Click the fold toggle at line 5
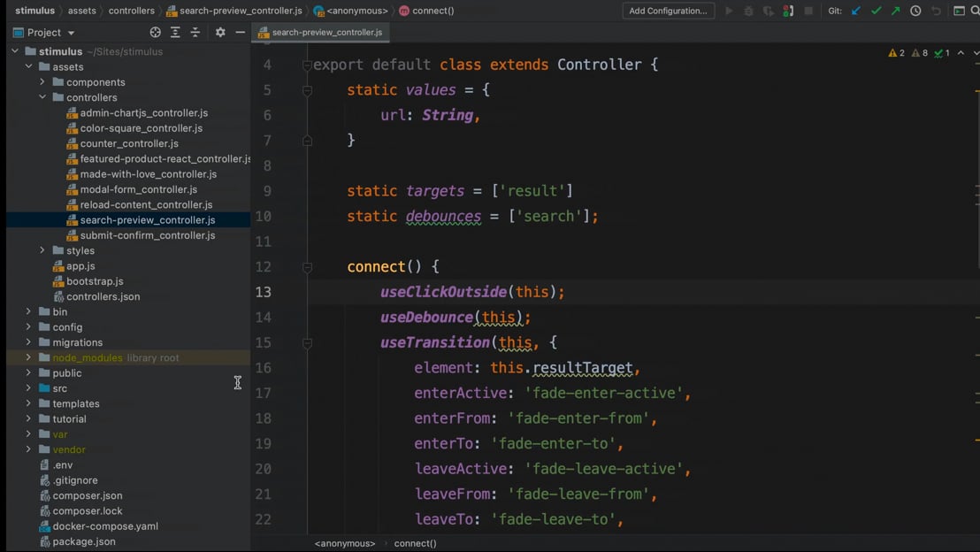980x552 pixels. (x=308, y=90)
